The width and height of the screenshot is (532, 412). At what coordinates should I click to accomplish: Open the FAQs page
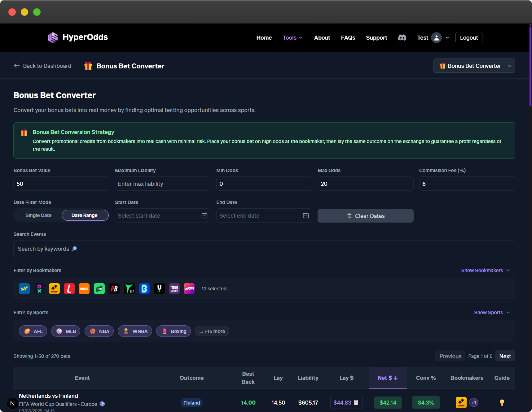[348, 38]
